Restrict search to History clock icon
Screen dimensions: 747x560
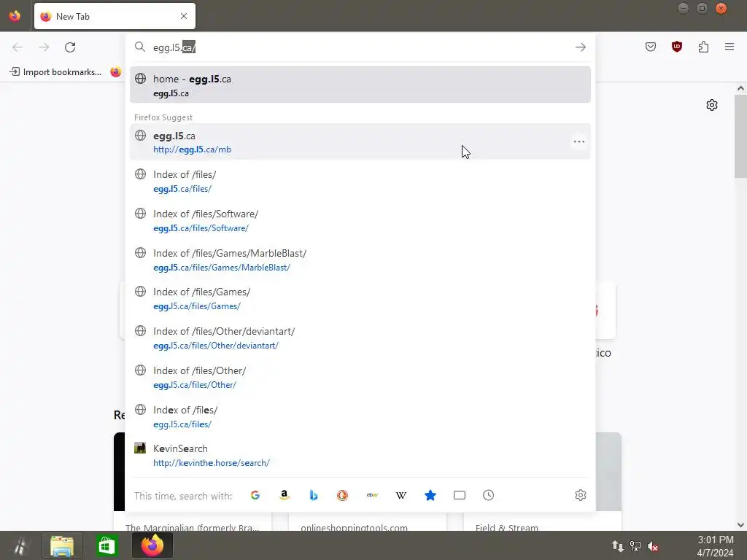point(488,495)
